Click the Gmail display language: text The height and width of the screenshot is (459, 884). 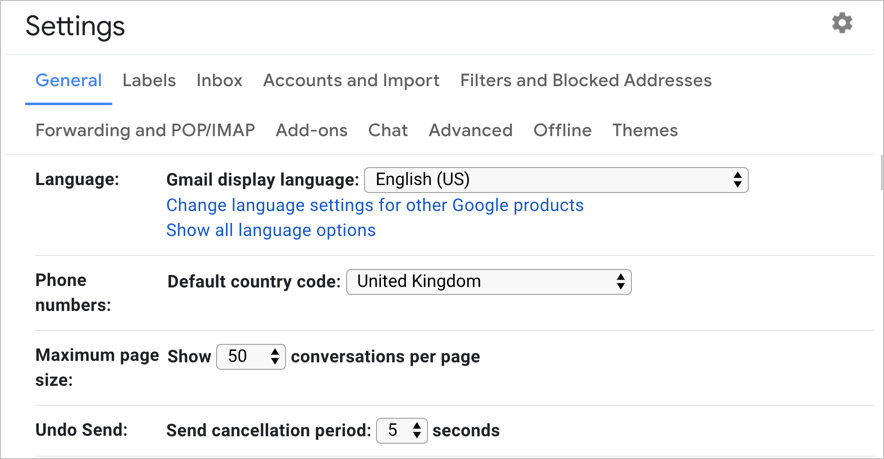262,180
